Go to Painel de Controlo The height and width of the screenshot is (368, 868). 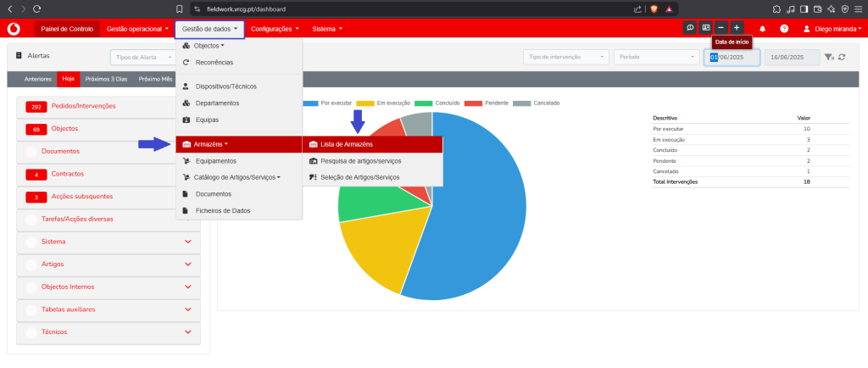(x=67, y=28)
